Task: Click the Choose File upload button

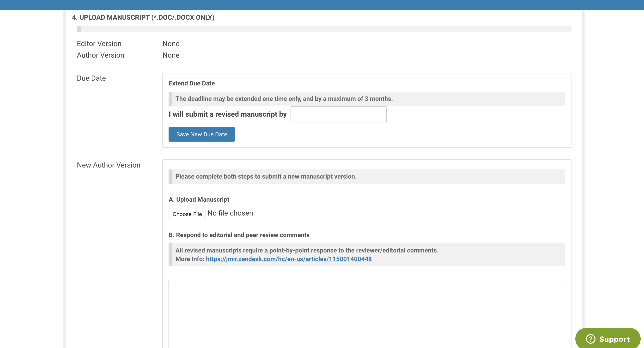Action: point(187,214)
